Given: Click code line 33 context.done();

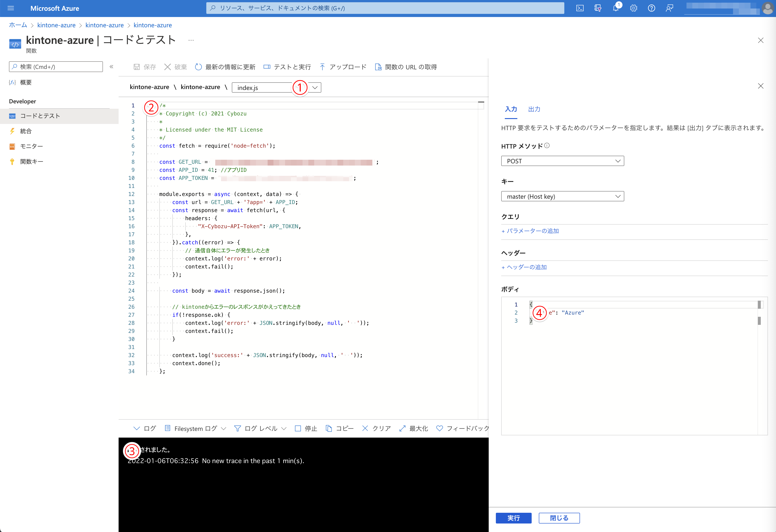Looking at the screenshot, I should coord(196,363).
